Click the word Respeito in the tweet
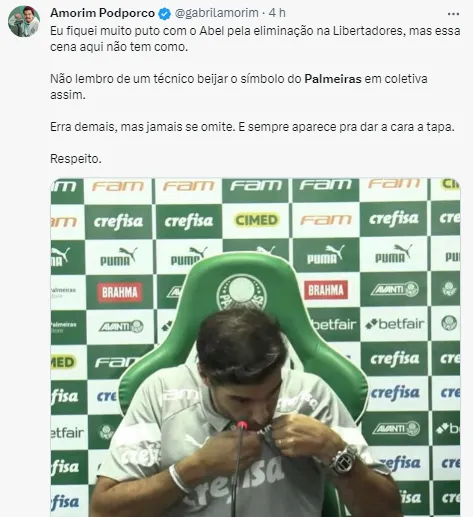The width and height of the screenshot is (473, 517). click(x=76, y=159)
